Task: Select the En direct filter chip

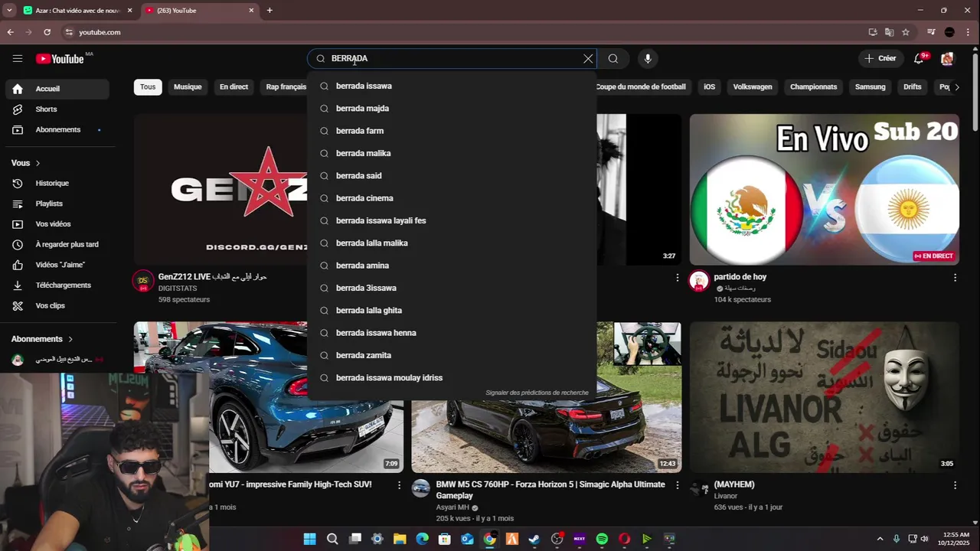Action: point(234,87)
